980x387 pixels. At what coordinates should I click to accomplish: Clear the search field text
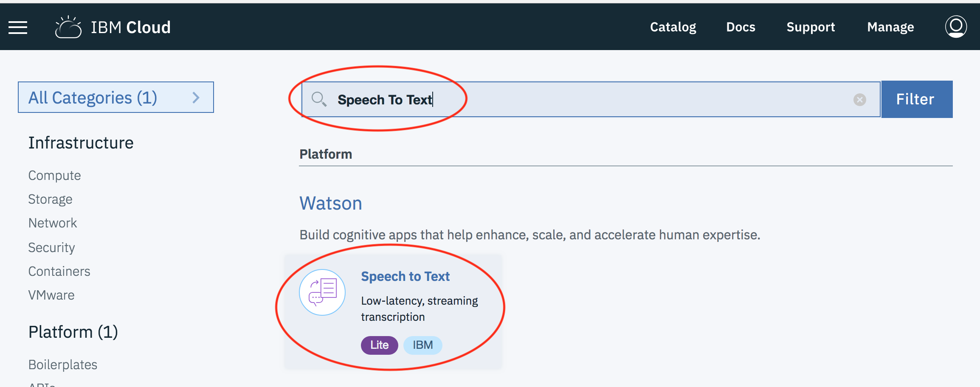(859, 100)
